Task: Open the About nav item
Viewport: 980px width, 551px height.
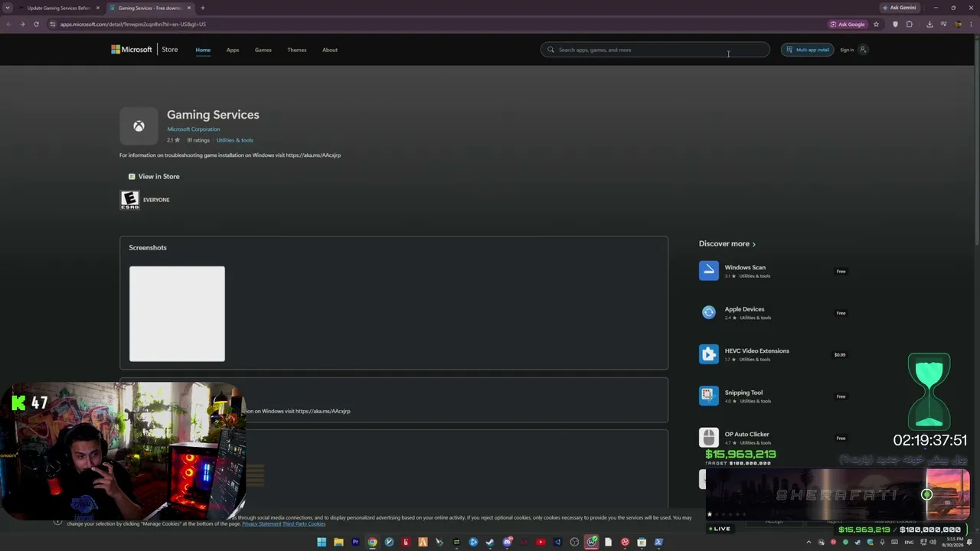Action: (330, 50)
